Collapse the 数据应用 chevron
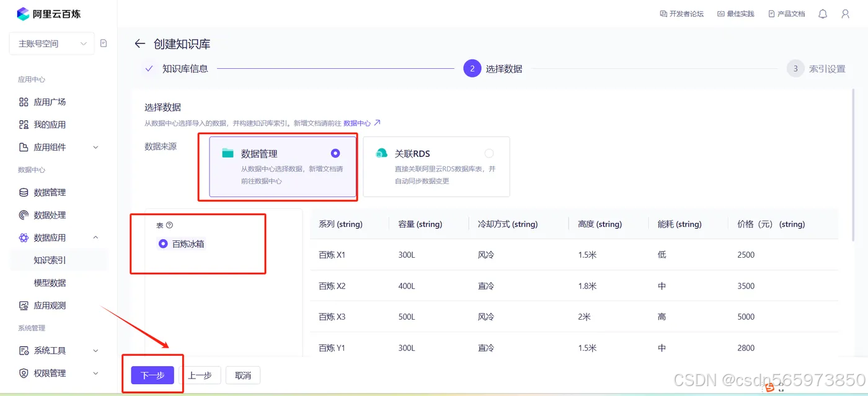 click(x=95, y=237)
